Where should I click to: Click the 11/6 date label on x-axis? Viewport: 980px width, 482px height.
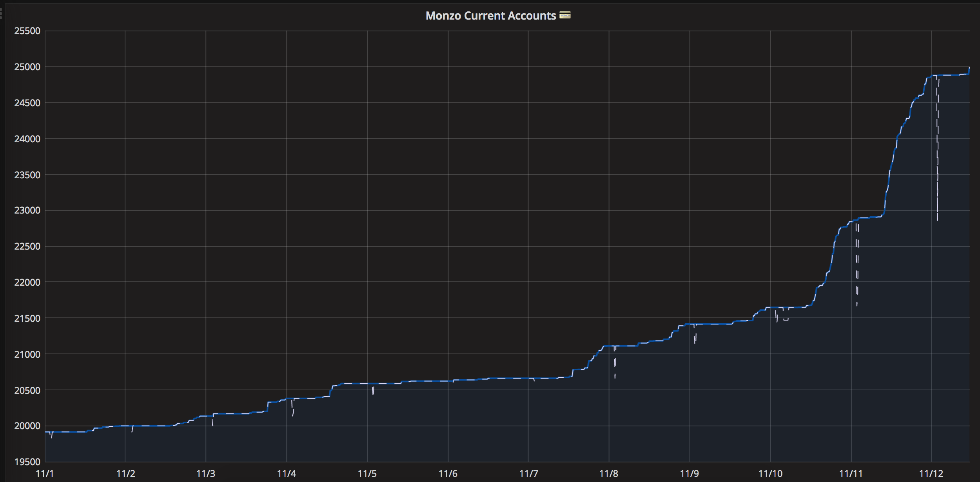(x=448, y=474)
